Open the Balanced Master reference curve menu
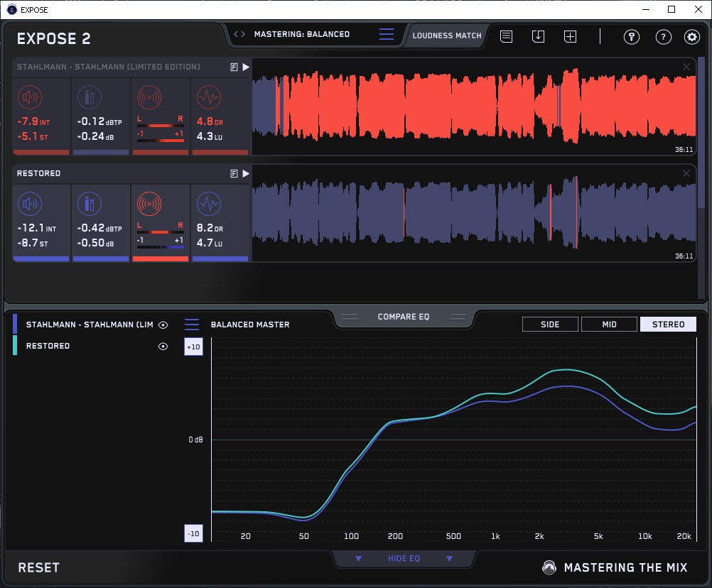This screenshot has height=588, width=712. click(x=192, y=325)
